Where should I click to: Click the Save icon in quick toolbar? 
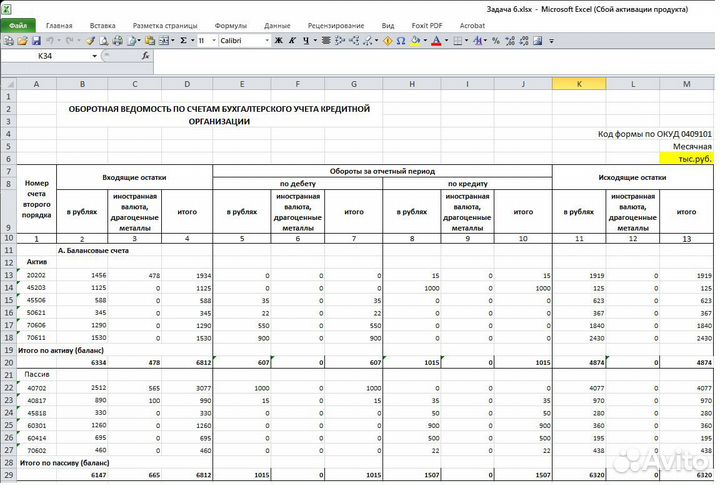36,41
